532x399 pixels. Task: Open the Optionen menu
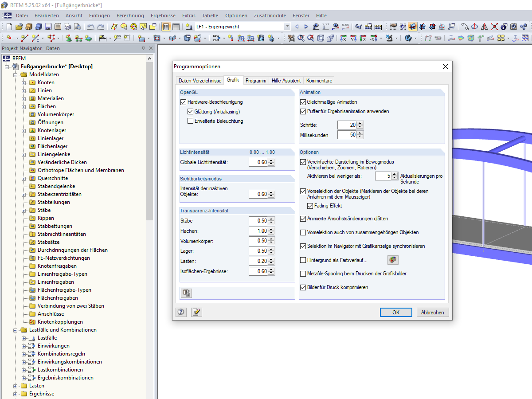pos(236,16)
